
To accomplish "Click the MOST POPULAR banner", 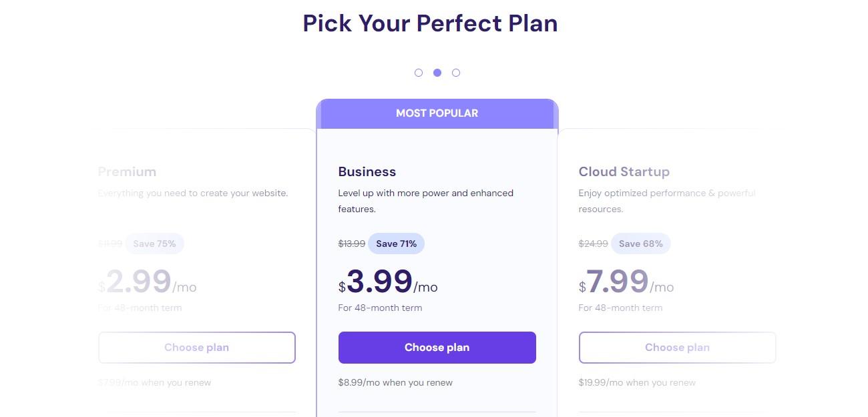I will pyautogui.click(x=437, y=113).
